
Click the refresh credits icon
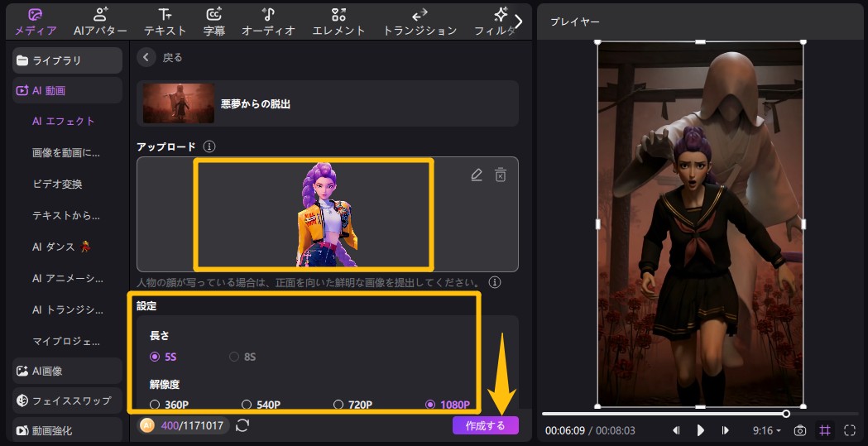pos(242,425)
